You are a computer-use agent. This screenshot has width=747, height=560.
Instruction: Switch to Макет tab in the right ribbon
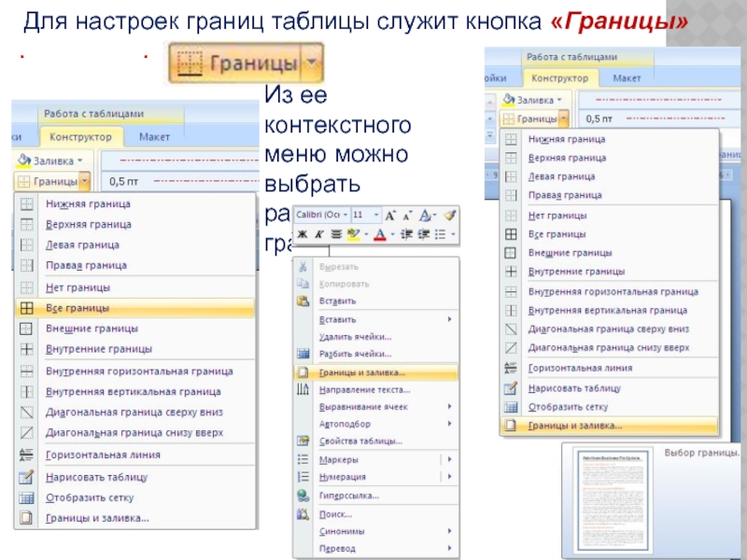pyautogui.click(x=627, y=79)
